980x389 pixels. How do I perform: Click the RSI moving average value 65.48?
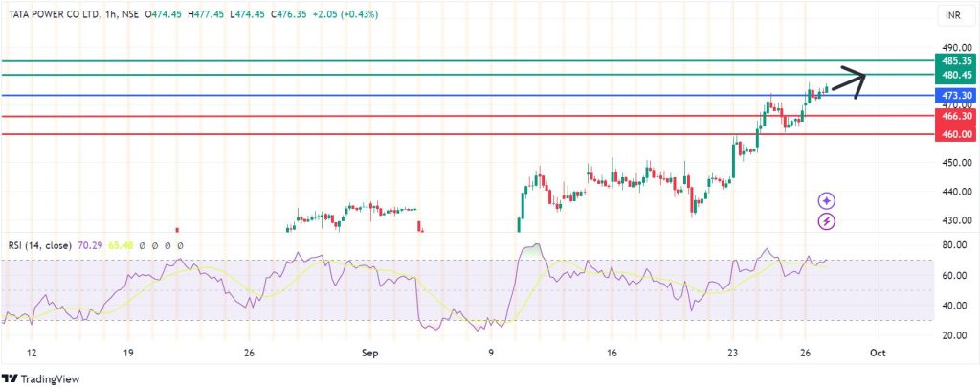pos(122,246)
